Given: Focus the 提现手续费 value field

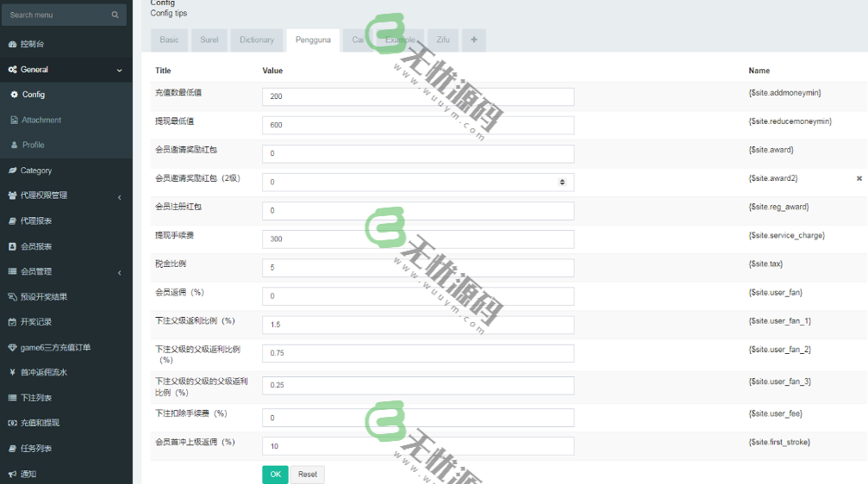Looking at the screenshot, I should pos(417,239).
